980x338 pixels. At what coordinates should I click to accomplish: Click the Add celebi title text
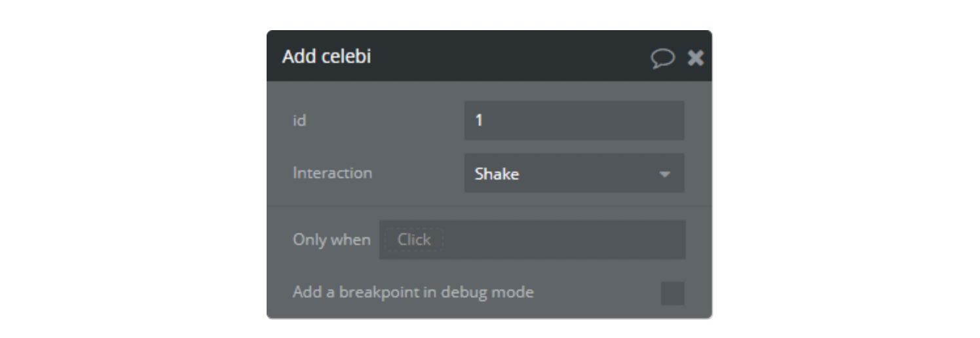[326, 56]
